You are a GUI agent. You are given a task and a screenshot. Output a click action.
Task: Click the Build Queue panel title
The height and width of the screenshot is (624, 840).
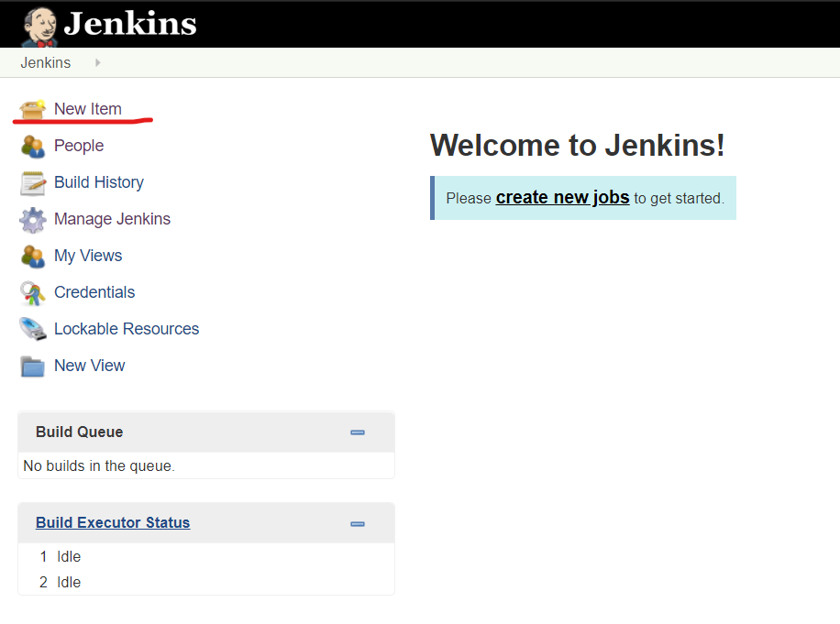79,432
